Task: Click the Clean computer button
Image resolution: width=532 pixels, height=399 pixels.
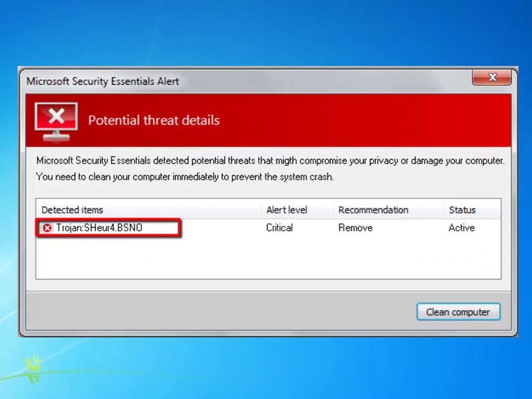Action: (x=458, y=312)
